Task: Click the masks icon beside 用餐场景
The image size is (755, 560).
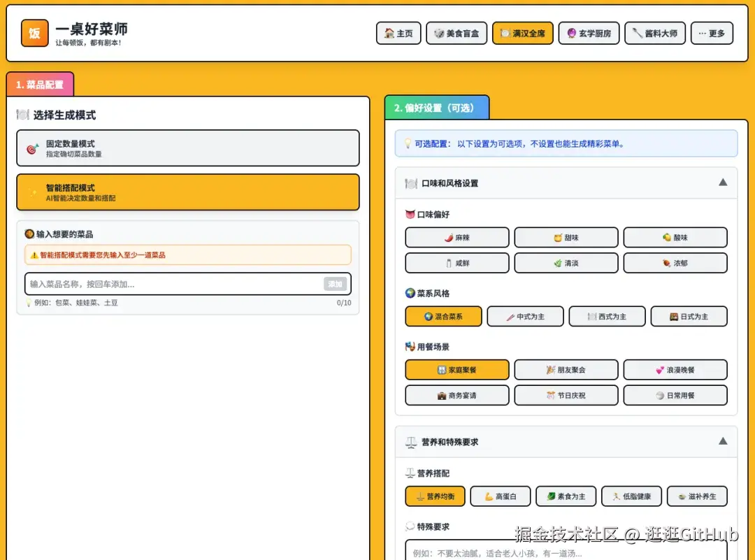Action: tap(410, 346)
